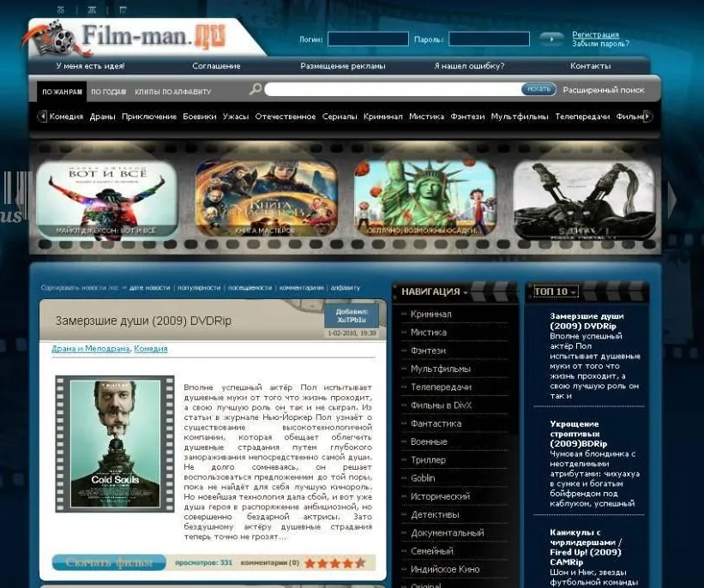Open Расширенный поиск
This screenshot has width=704, height=588.
[604, 90]
